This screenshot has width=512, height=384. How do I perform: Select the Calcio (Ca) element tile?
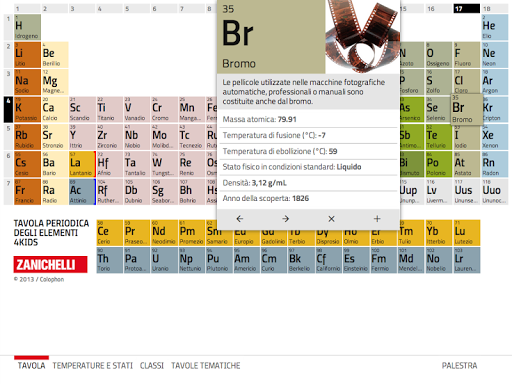55,109
